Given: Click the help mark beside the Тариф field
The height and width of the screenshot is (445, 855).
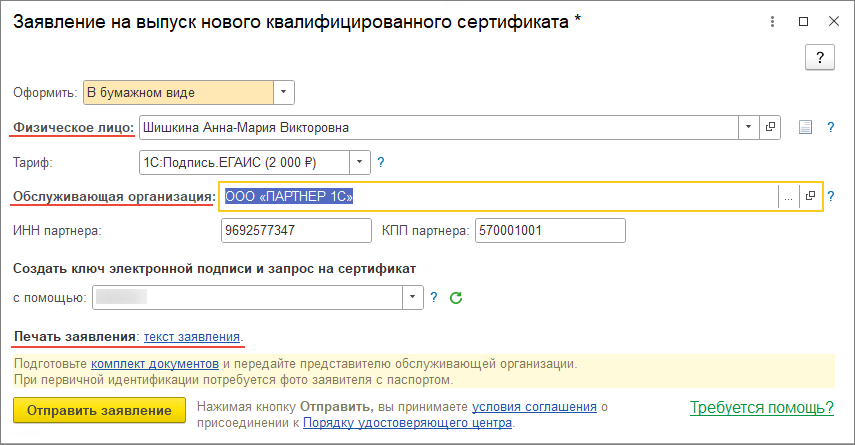Looking at the screenshot, I should click(380, 161).
